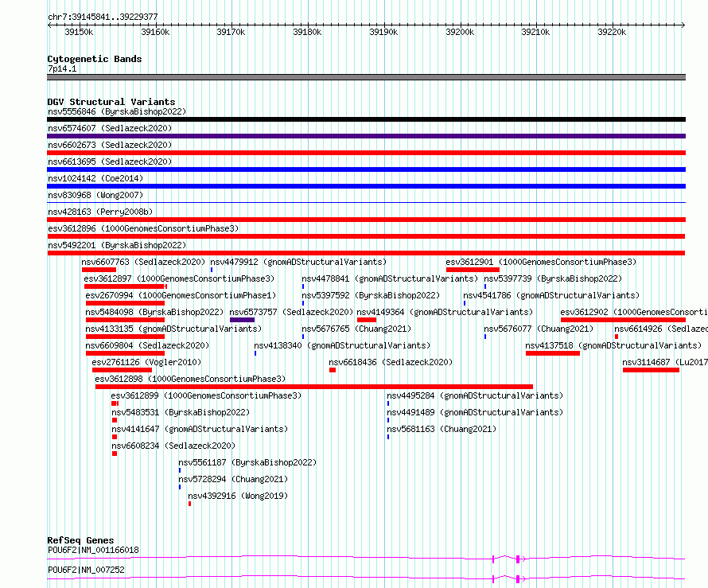Select the small red nsv6618436 bar
708x588 pixels.
pyautogui.click(x=333, y=370)
